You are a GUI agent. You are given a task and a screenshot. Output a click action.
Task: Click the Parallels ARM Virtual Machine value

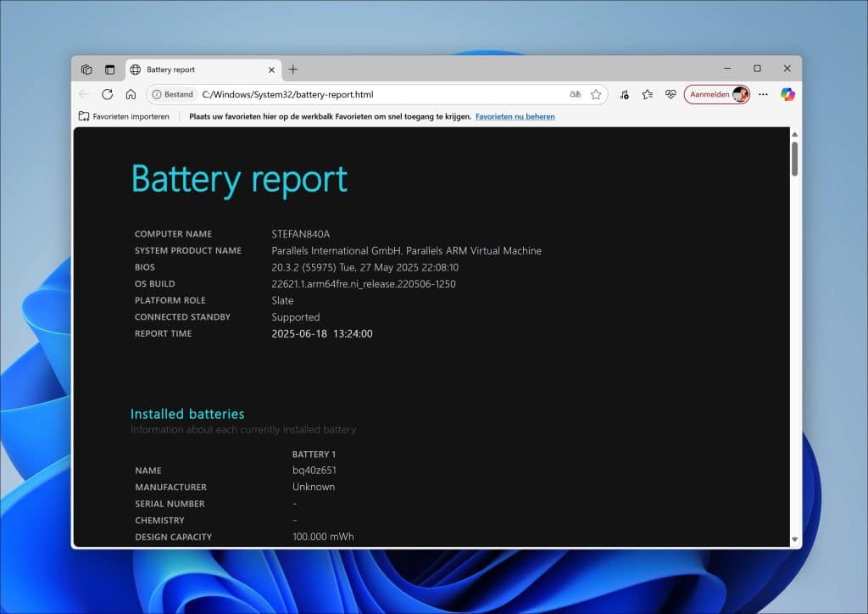[x=406, y=251]
